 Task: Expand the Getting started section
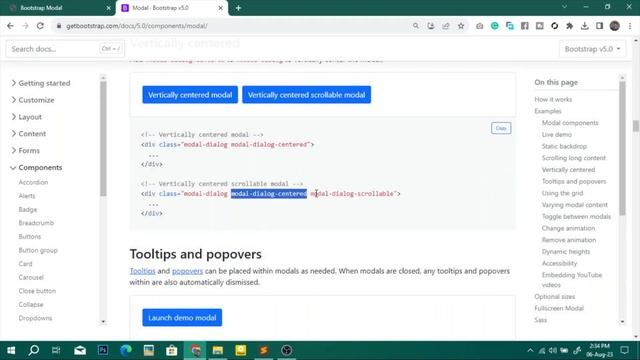(x=41, y=83)
